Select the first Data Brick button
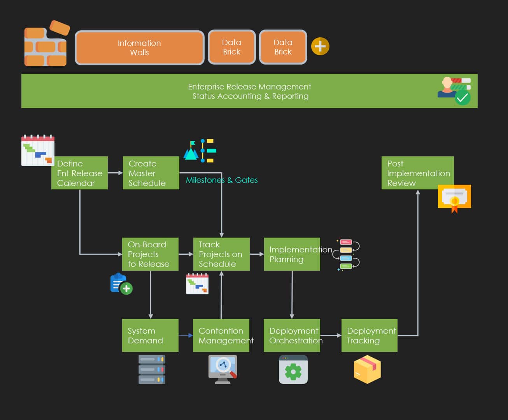Screen dimensions: 508x420 (x=232, y=47)
